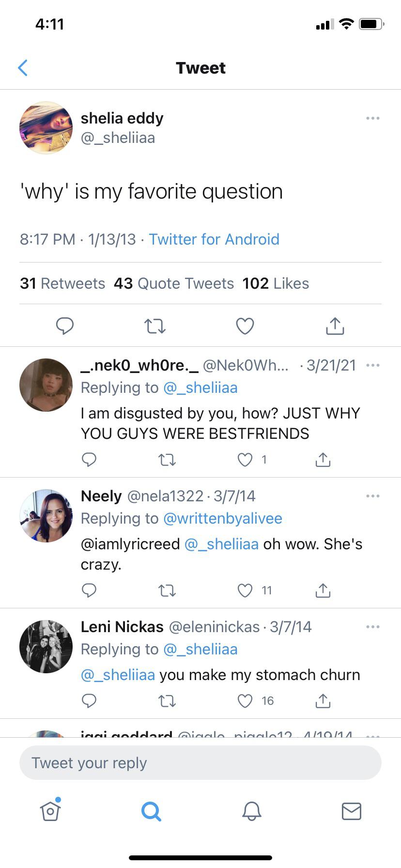
Task: Open more options on Leni Nickas's reply
Action: click(x=372, y=627)
